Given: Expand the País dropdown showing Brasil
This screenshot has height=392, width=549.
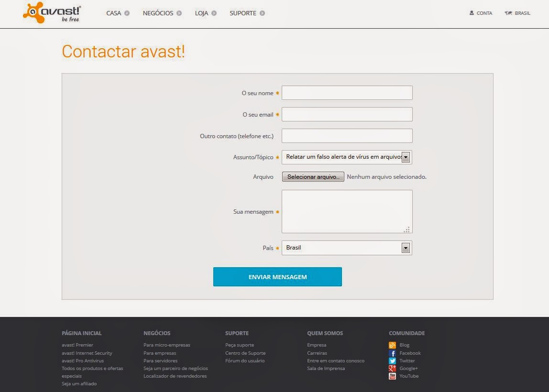Looking at the screenshot, I should click(347, 248).
